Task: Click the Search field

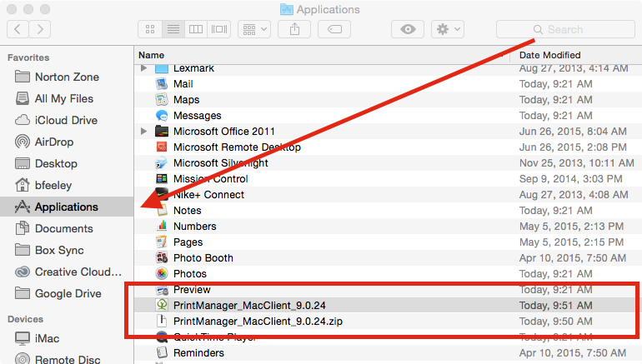Action: [565, 29]
